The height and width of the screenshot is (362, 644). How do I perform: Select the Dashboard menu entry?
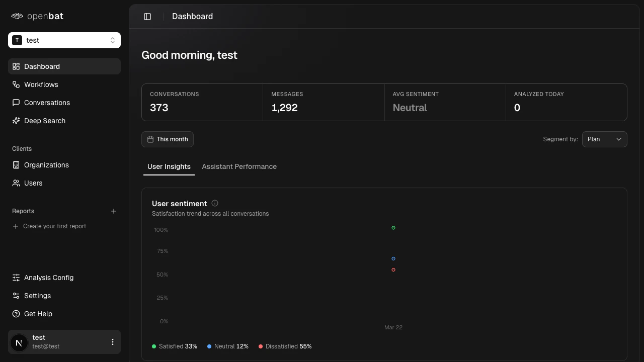click(42, 66)
